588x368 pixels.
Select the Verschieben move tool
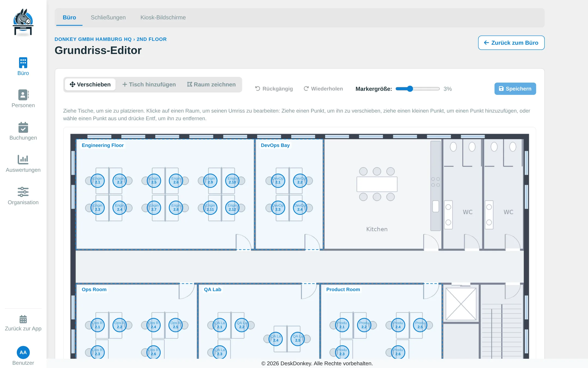90,85
